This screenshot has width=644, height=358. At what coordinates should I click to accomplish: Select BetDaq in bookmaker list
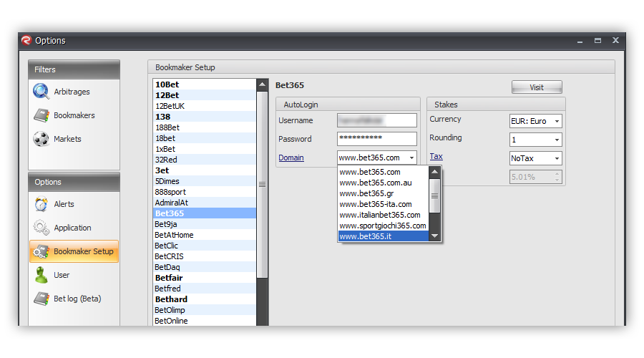205,267
